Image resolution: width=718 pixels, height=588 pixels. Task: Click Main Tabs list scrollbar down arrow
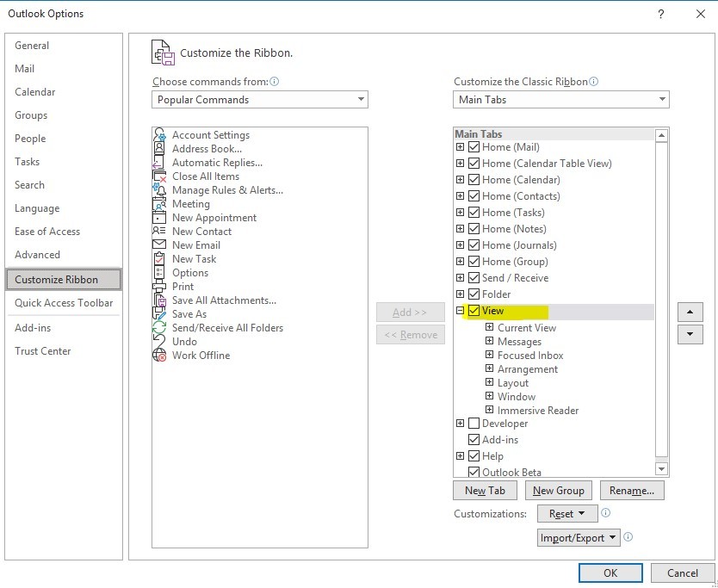(662, 468)
